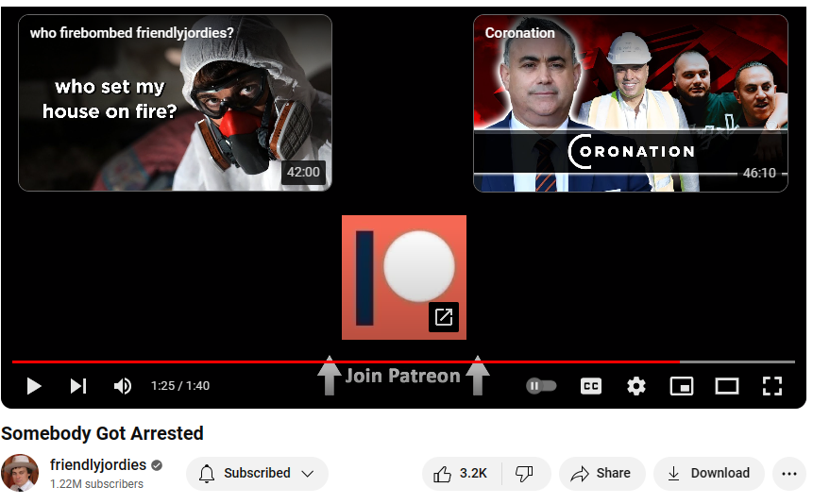The width and height of the screenshot is (813, 504).
Task: Skip to the next video
Action: click(x=78, y=386)
